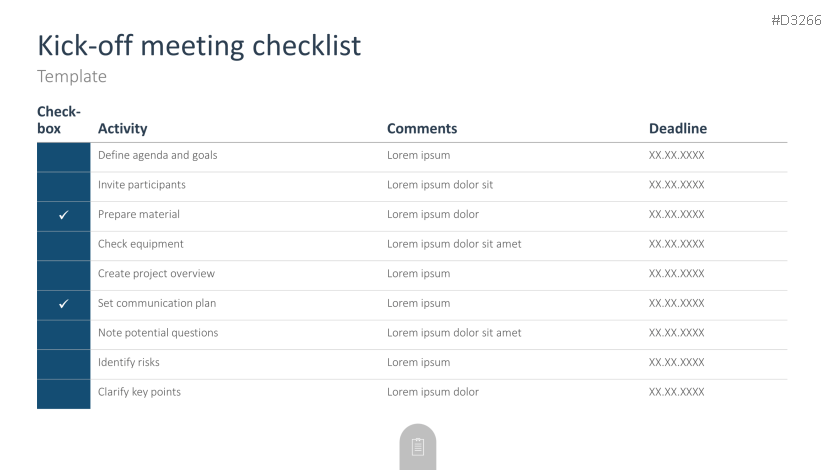The width and height of the screenshot is (836, 470).
Task: Tick the Create project overview checkbox
Action: 63,275
